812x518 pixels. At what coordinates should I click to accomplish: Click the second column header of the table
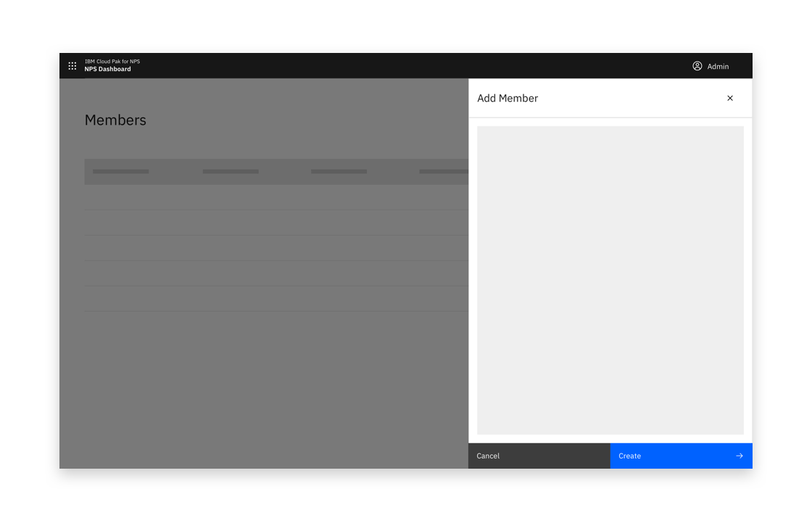coord(231,171)
